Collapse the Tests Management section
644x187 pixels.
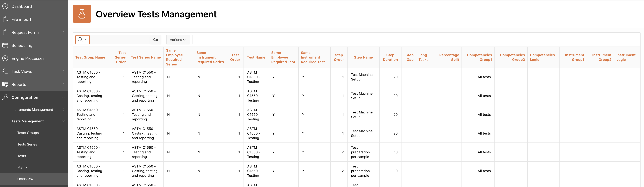[x=63, y=121]
